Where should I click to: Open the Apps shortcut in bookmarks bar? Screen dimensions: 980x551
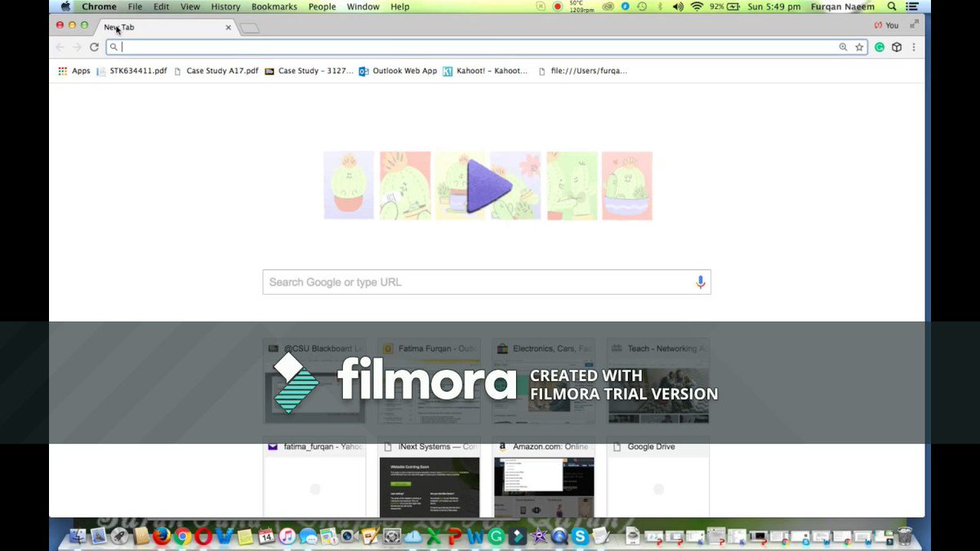(x=74, y=71)
